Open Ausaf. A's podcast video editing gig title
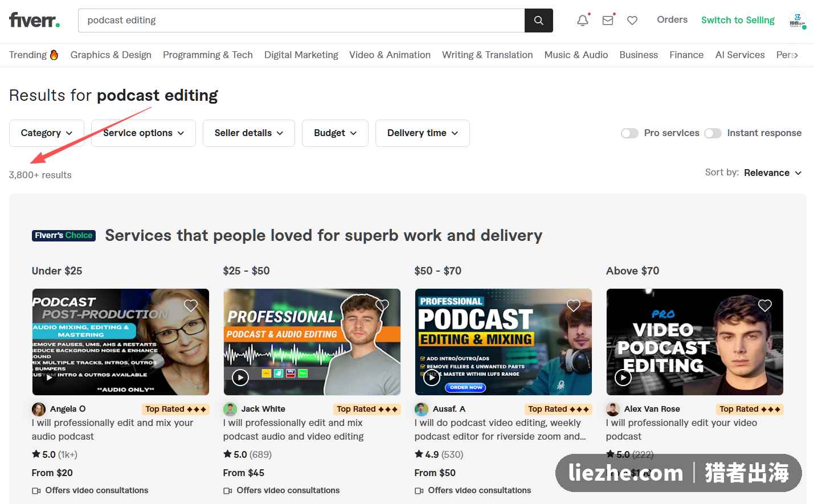This screenshot has width=814, height=504. coord(500,429)
